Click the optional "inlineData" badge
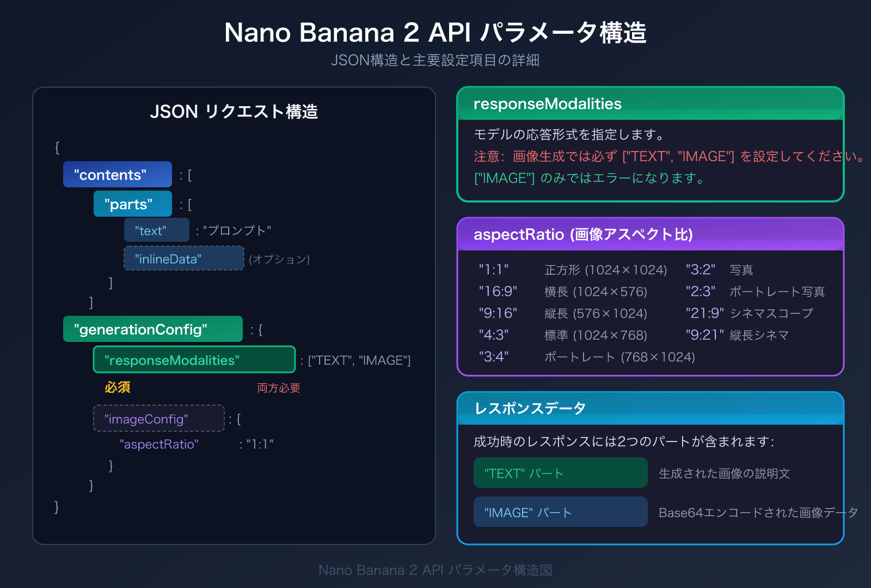This screenshot has width=871, height=588. coord(183,259)
